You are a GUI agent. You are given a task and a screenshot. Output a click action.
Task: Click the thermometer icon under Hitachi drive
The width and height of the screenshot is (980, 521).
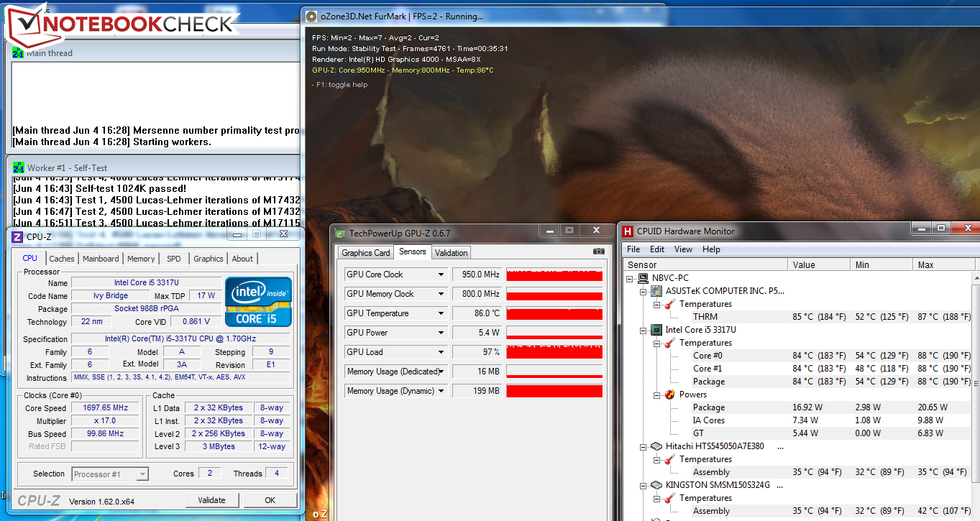[x=669, y=459]
